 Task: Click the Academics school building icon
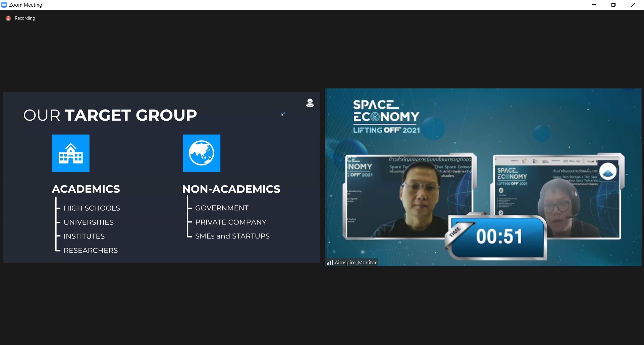pyautogui.click(x=71, y=153)
